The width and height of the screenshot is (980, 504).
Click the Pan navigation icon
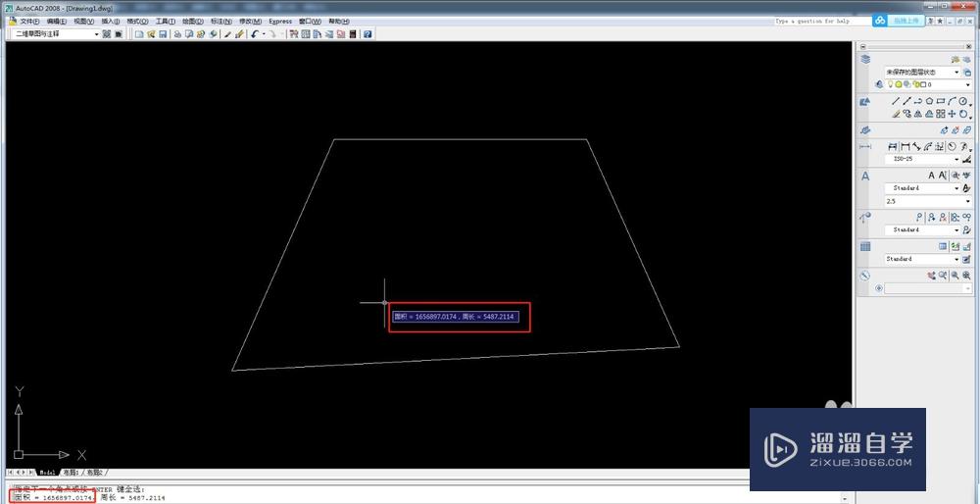point(932,276)
